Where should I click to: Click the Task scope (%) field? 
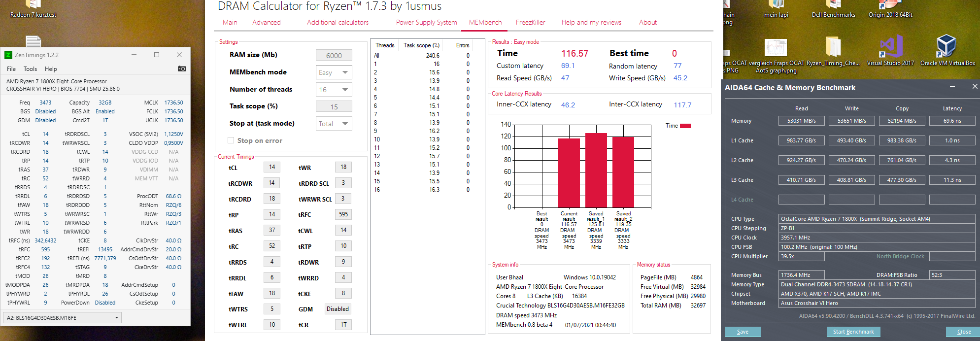pyautogui.click(x=334, y=106)
